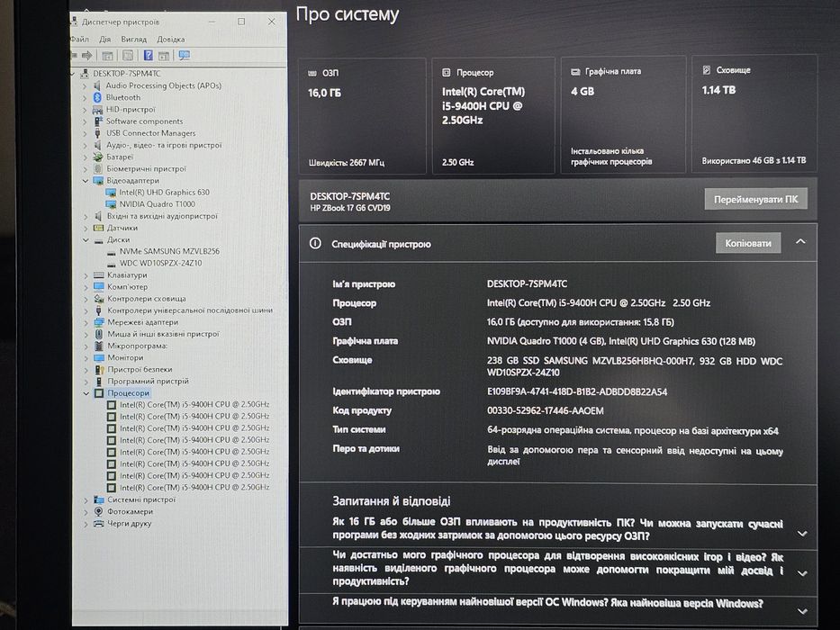This screenshot has width=840, height=630.
Task: Collapse the Процесори tree node
Action: 86,392
